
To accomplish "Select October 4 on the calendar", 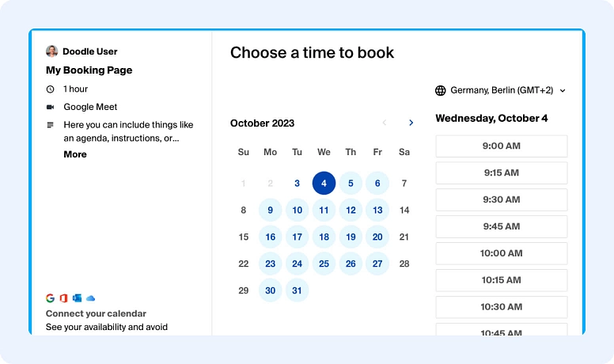I will (x=324, y=184).
